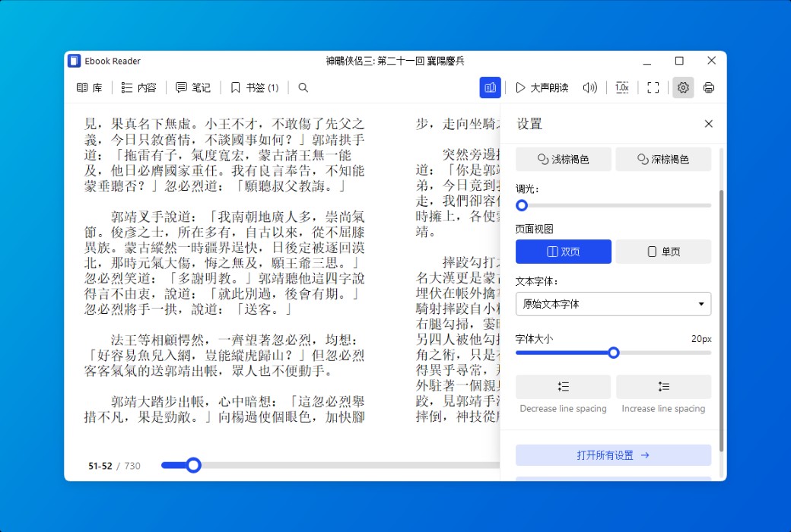Open the print dialog
This screenshot has height=532, width=791.
pos(708,87)
